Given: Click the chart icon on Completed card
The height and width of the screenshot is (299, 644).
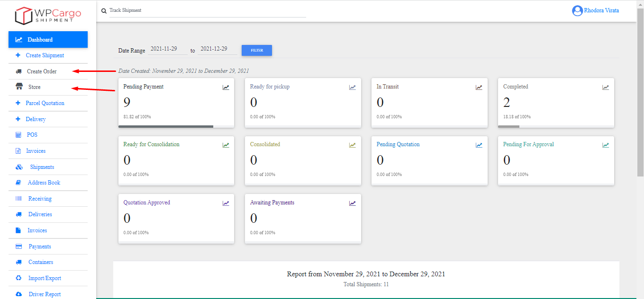Looking at the screenshot, I should [606, 88].
